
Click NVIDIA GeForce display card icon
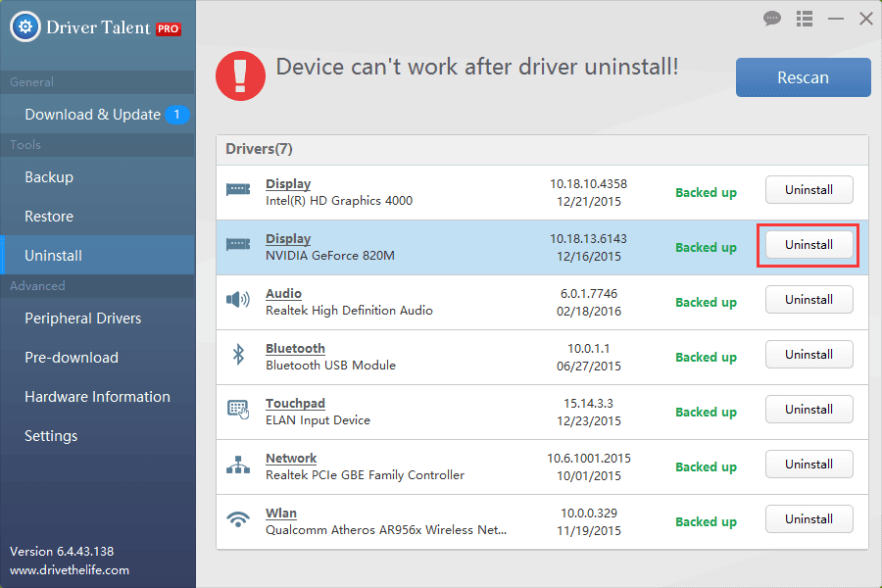click(x=238, y=244)
